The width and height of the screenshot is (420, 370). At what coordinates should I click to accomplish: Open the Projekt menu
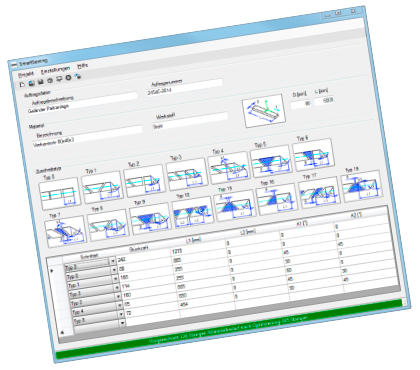click(26, 74)
